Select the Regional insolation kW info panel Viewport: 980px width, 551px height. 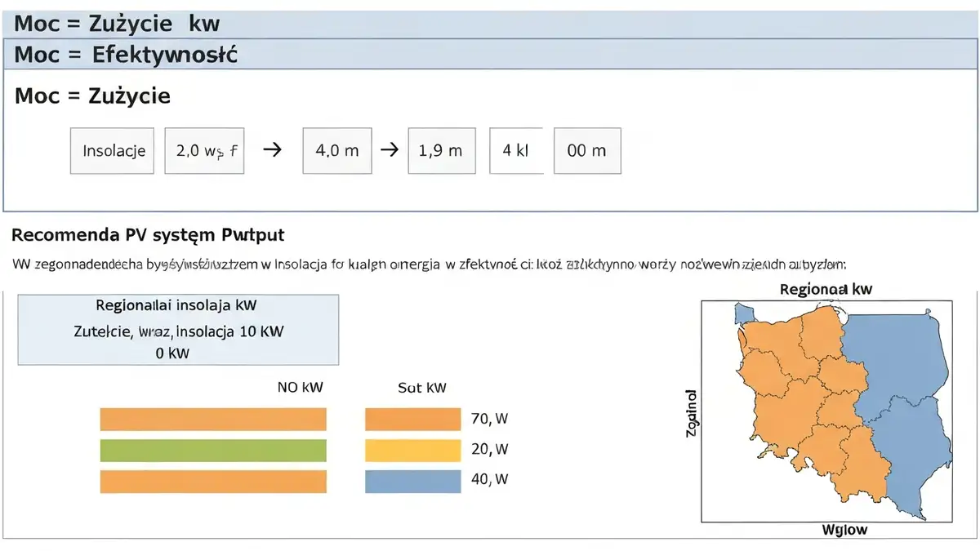click(178, 330)
